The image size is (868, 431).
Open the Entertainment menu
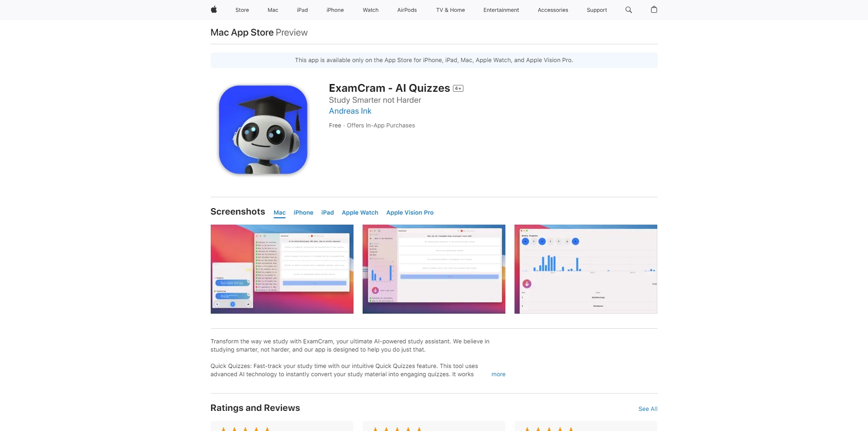pos(501,10)
